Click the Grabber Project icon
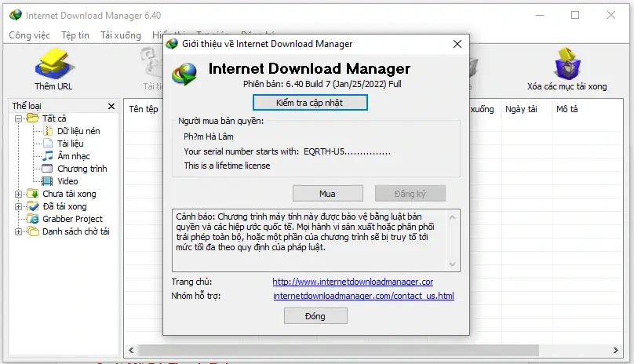Viewport: 634px width, 364px height. pyautogui.click(x=33, y=218)
